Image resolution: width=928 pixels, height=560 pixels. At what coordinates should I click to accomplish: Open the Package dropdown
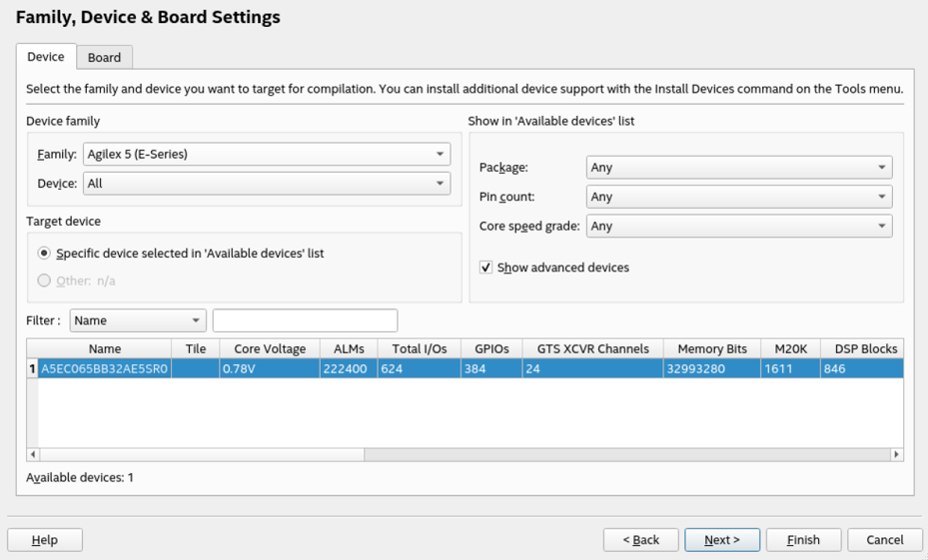click(x=738, y=168)
